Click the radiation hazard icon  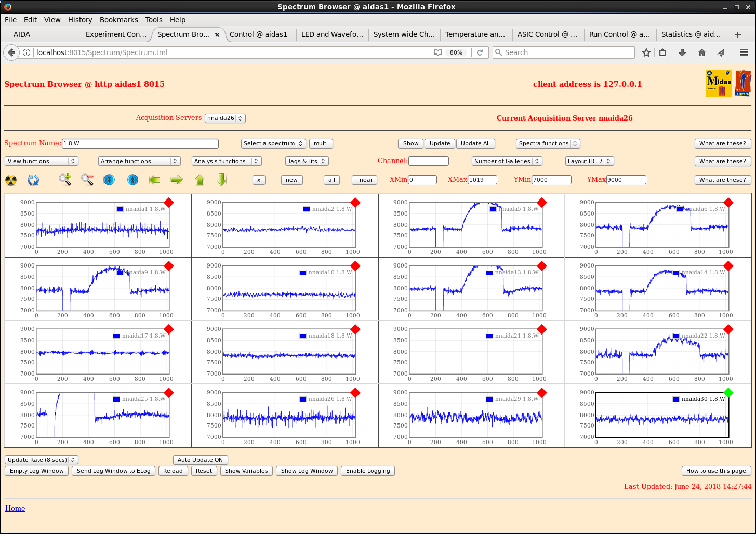(11, 180)
